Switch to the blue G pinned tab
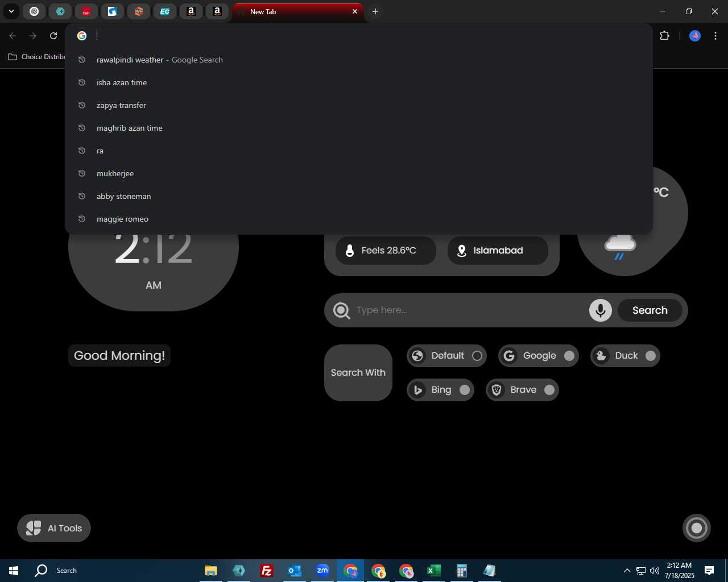728x582 pixels. click(x=113, y=11)
